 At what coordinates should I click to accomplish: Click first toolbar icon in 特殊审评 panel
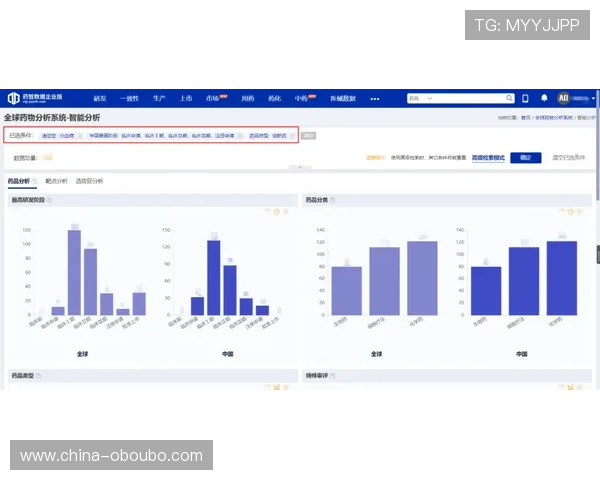tap(561, 387)
